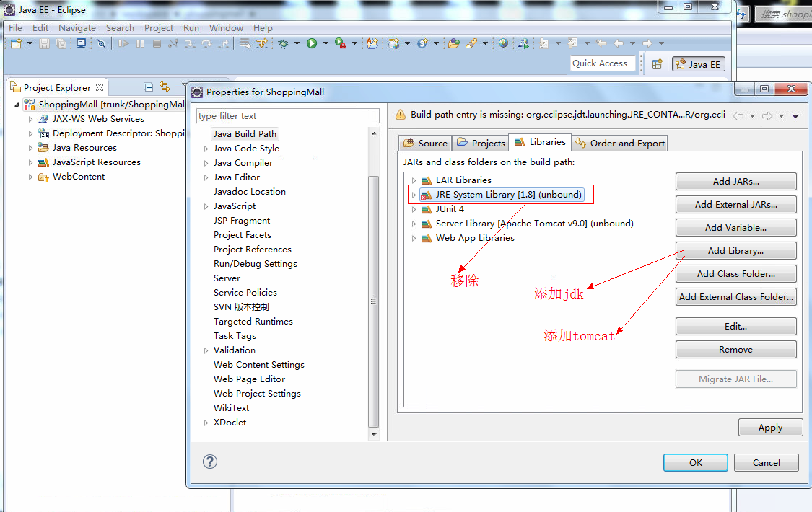The image size is (812, 512).
Task: Expand JAX-WS Web Services node
Action: click(30, 119)
